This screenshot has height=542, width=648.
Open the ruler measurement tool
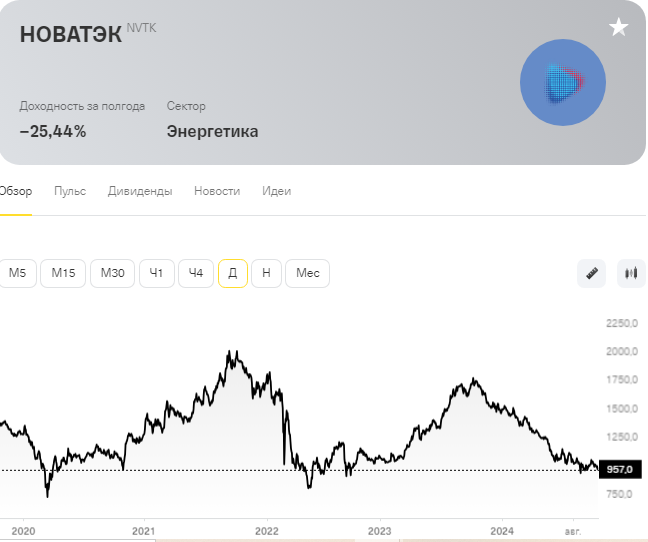(591, 273)
